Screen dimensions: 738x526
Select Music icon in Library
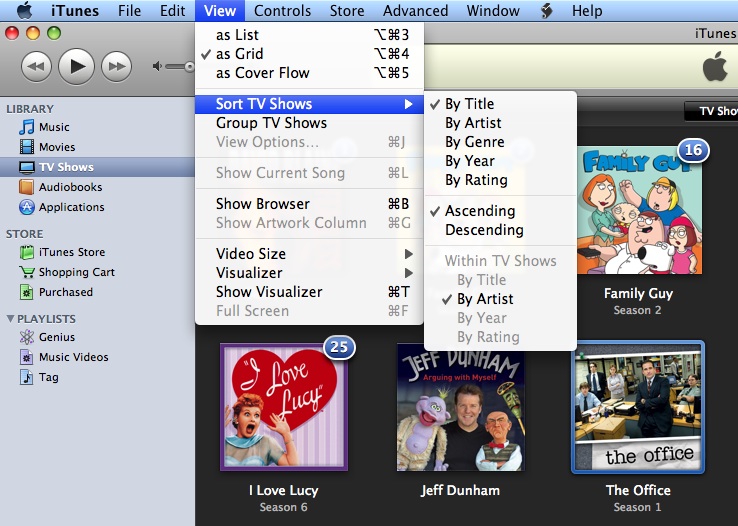27,127
